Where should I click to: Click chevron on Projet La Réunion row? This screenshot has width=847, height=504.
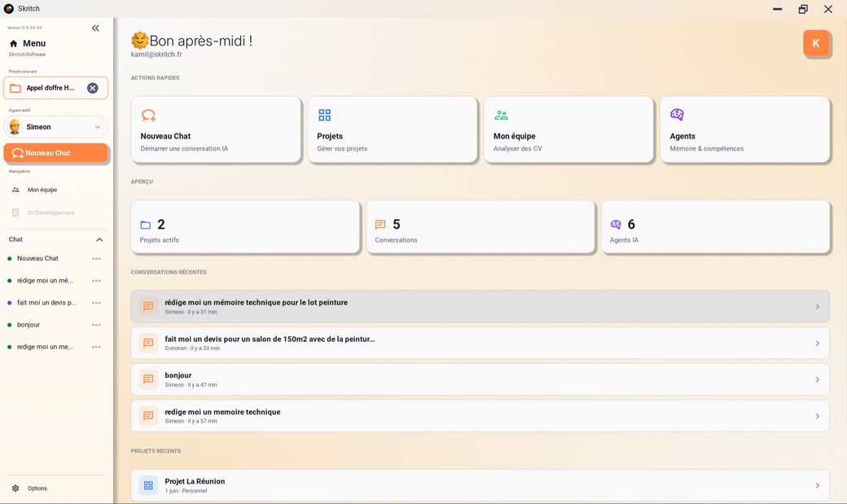(x=818, y=485)
